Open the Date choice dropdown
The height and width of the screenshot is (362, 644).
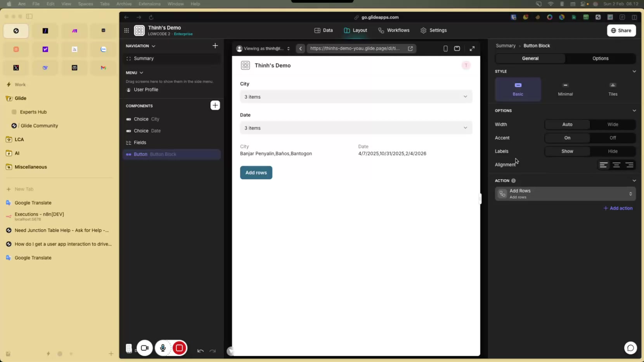point(356,128)
